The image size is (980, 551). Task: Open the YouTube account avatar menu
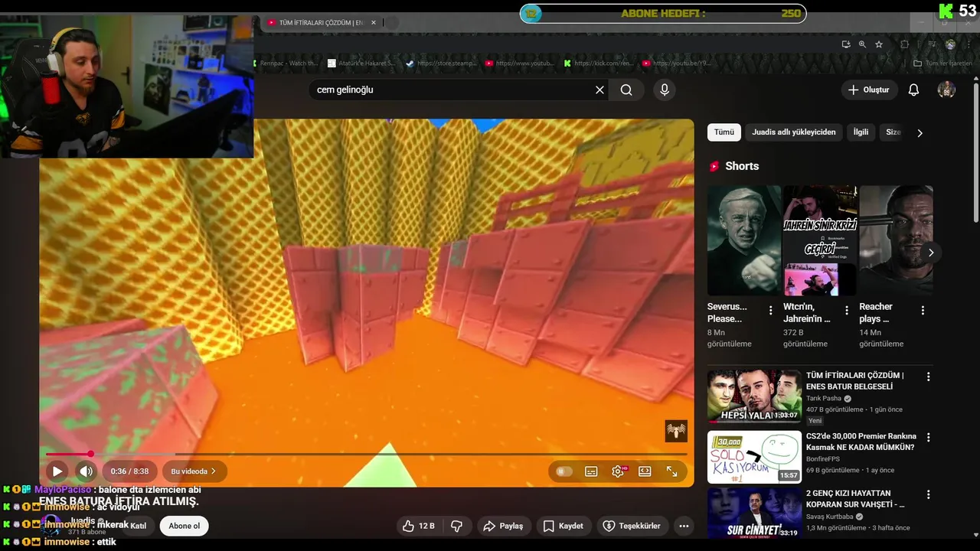946,90
